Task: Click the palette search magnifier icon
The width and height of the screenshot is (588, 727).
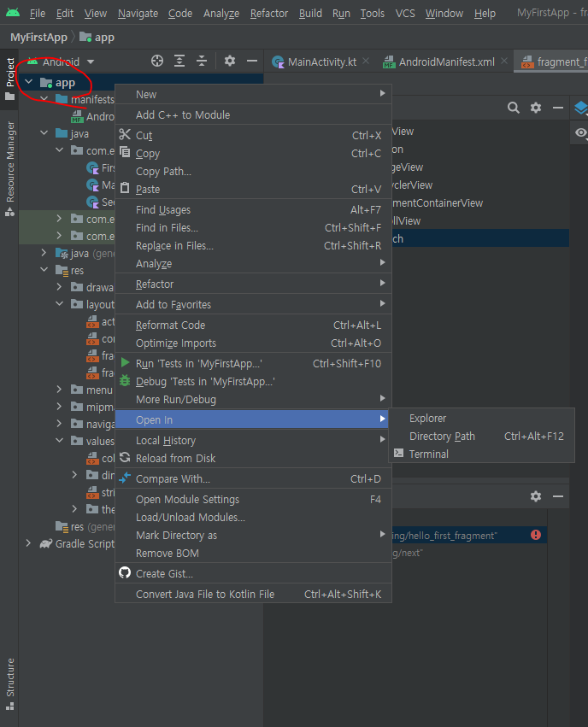Action: tap(514, 108)
